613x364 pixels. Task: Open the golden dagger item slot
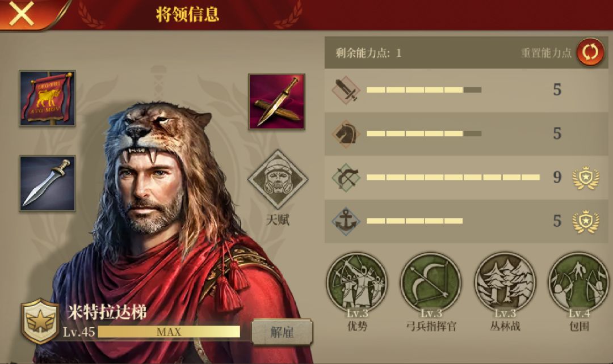pyautogui.click(x=277, y=102)
